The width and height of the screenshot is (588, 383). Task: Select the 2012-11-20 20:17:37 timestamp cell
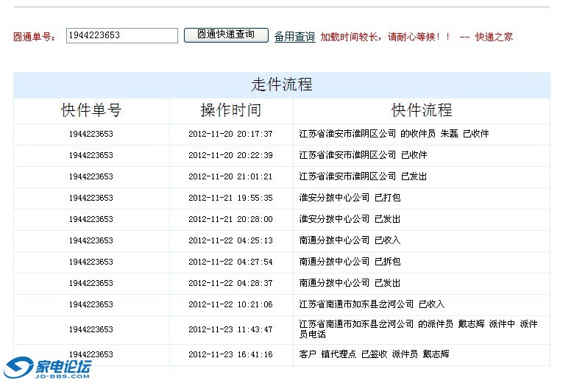230,134
